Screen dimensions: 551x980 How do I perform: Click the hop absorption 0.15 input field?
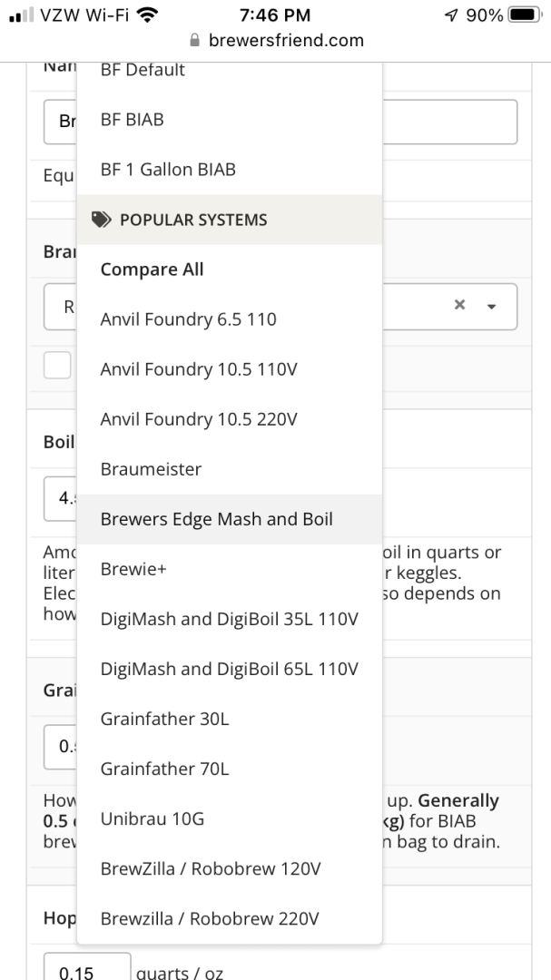tap(87, 967)
